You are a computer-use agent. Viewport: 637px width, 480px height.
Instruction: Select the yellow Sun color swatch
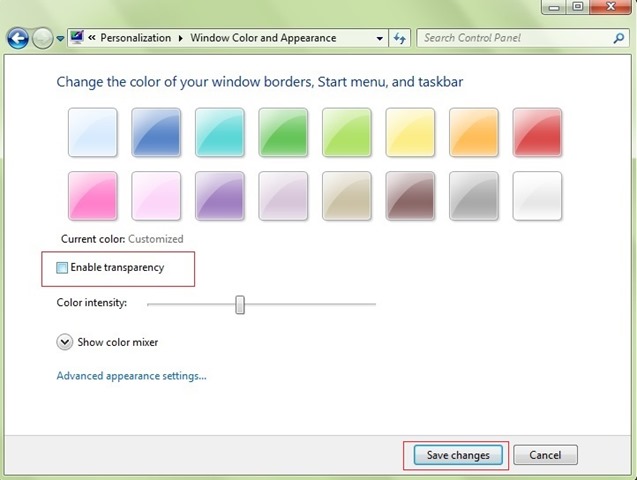click(410, 132)
